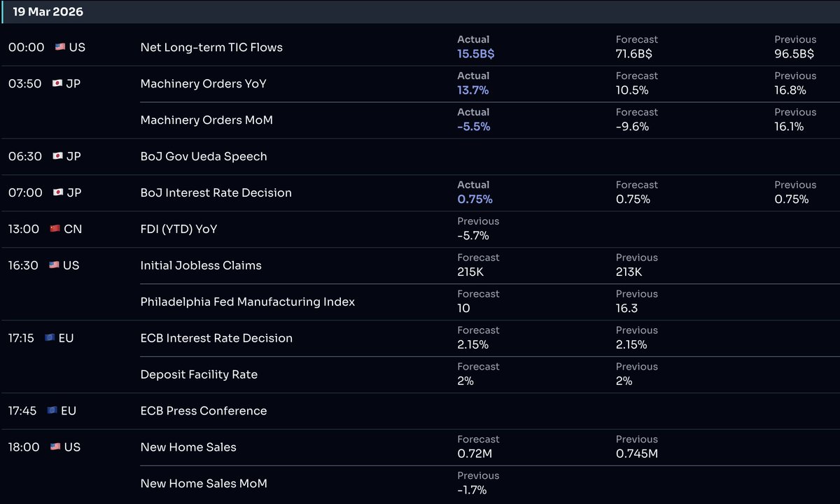Click the EU flag beside ECB Press Conference

49,411
